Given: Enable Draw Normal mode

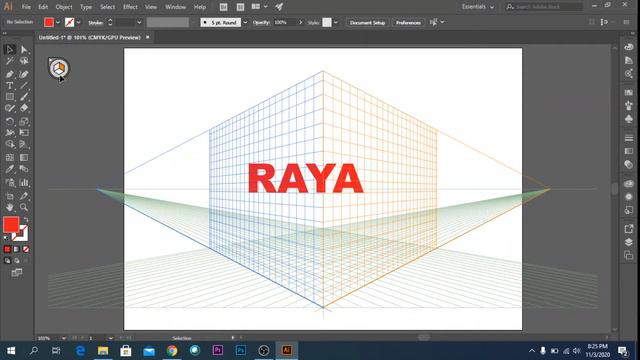Looking at the screenshot, I should point(7,260).
